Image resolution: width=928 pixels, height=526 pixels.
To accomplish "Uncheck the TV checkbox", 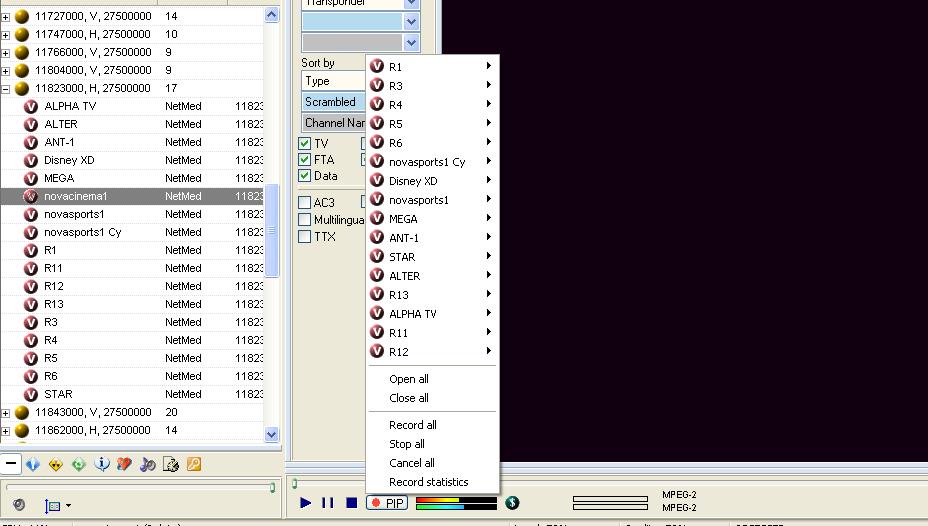I will (305, 143).
